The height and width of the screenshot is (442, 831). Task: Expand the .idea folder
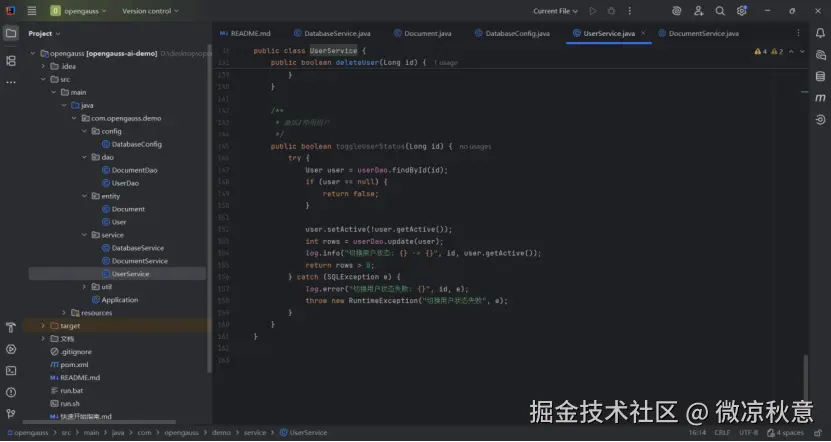[x=43, y=66]
